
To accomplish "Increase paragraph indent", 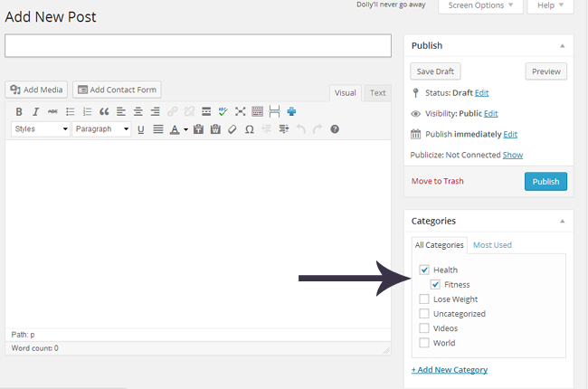I will click(284, 129).
